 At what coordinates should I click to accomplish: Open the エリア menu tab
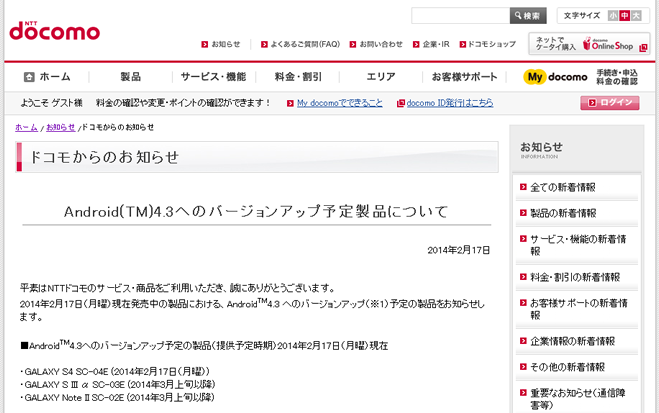(381, 77)
